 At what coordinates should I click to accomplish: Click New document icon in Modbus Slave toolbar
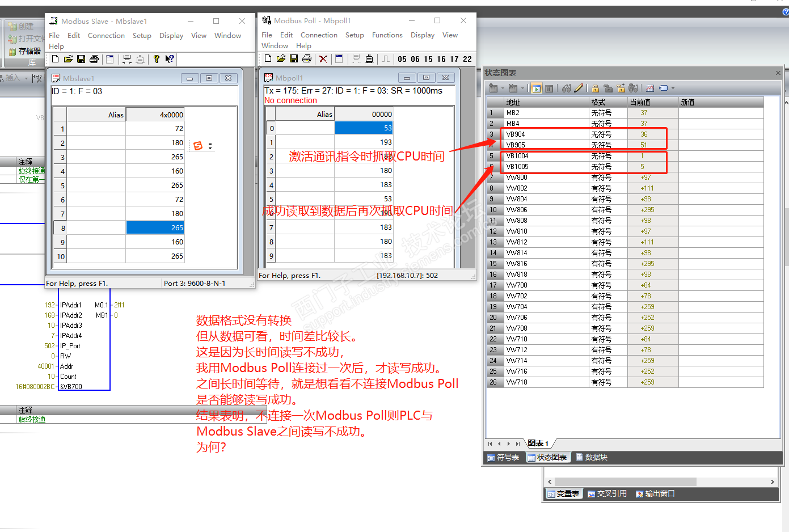[55, 59]
